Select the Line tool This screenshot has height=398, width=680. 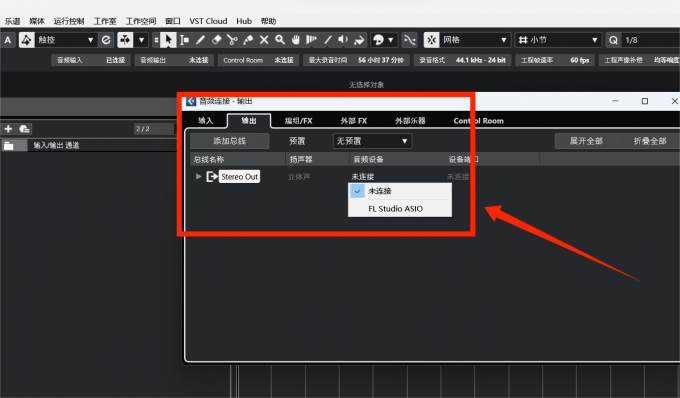[x=327, y=40]
